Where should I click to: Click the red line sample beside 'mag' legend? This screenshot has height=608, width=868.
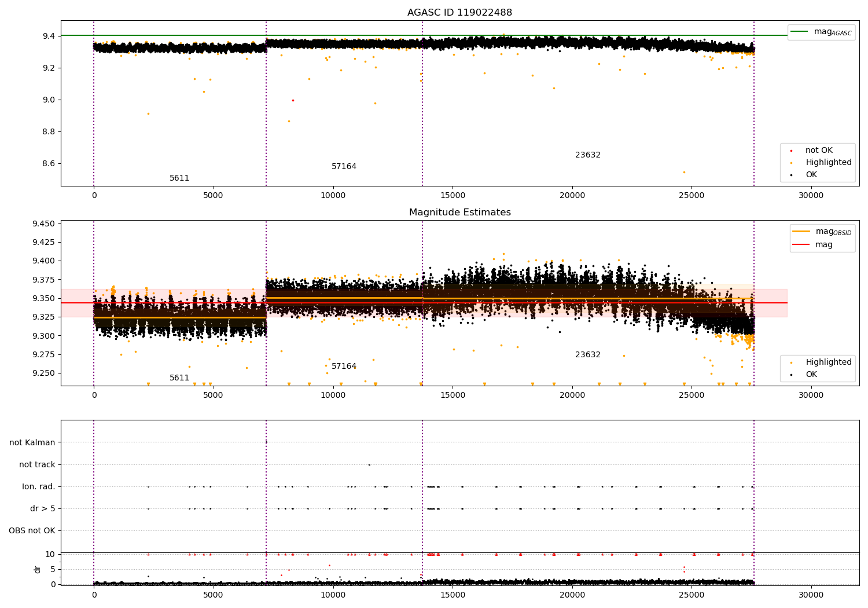(x=801, y=244)
